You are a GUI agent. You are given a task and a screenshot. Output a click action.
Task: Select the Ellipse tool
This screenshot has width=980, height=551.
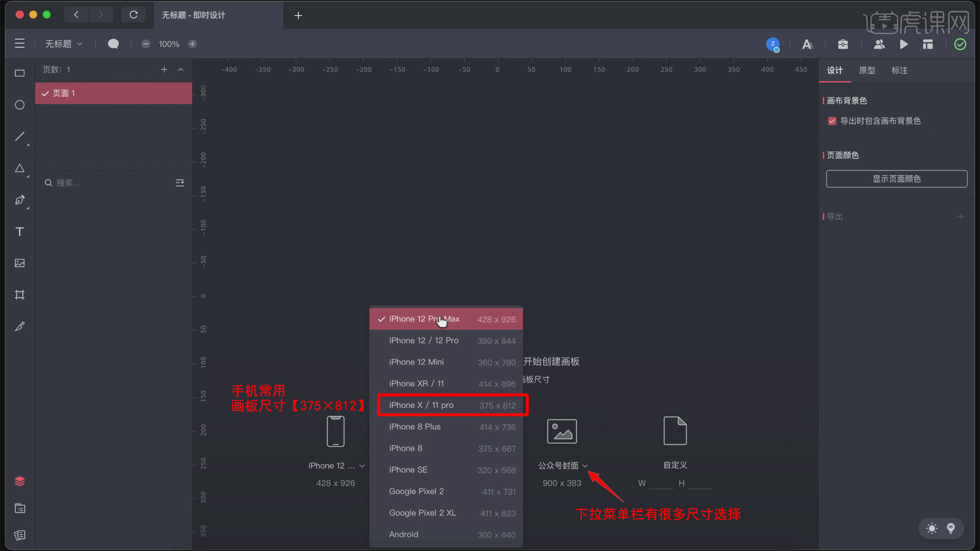pyautogui.click(x=19, y=105)
